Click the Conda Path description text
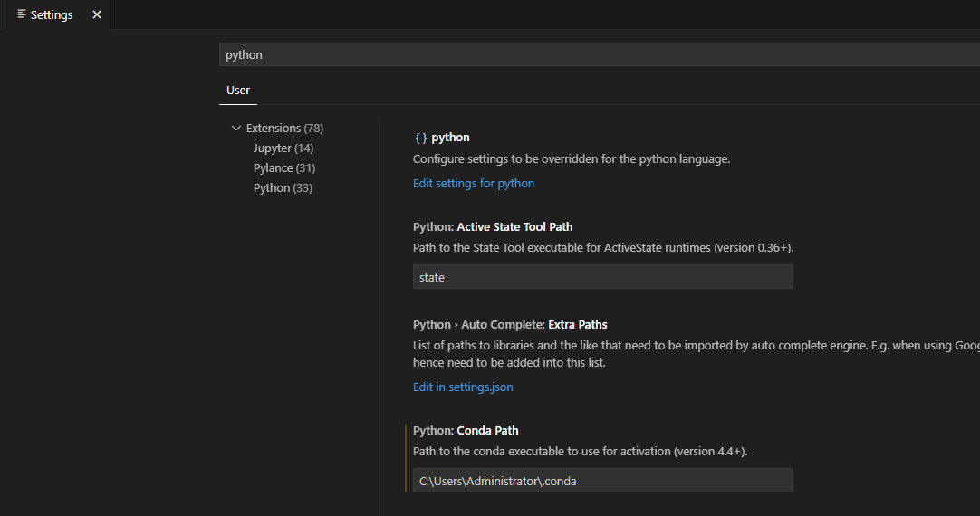 (x=580, y=452)
